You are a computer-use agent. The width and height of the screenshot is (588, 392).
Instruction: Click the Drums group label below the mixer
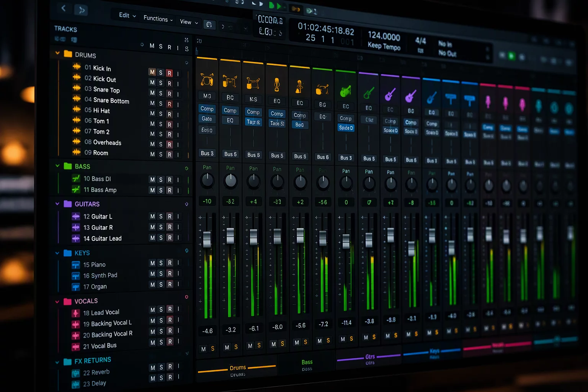pos(238,367)
